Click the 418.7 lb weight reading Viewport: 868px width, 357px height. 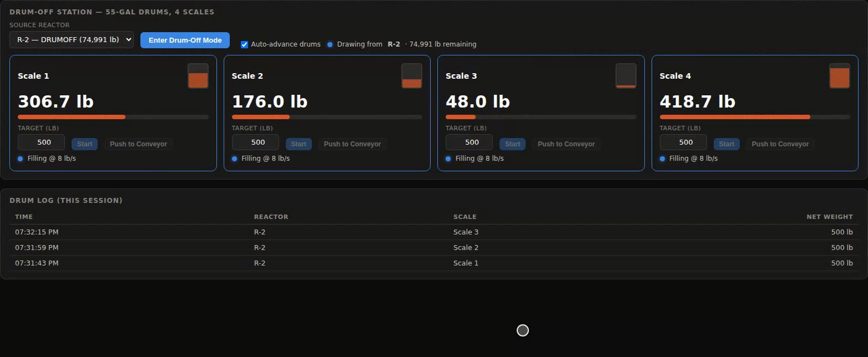(698, 102)
